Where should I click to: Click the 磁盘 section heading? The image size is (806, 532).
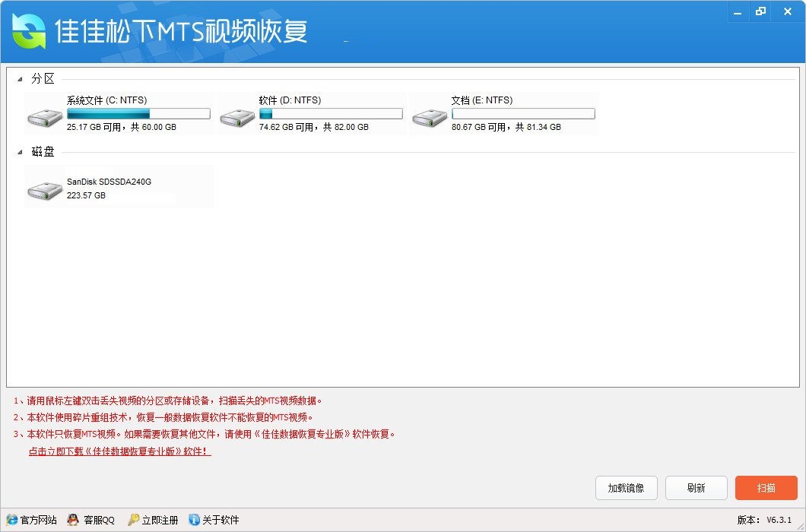(43, 152)
